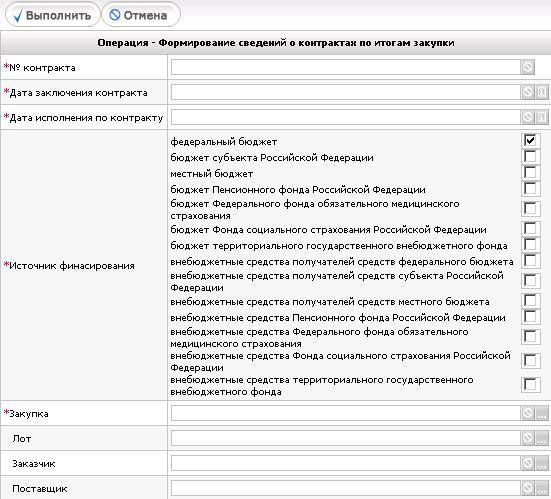The width and height of the screenshot is (551, 499).
Task: Tick бюджет Пенсионного фонда Российской Федерации
Action: click(530, 188)
